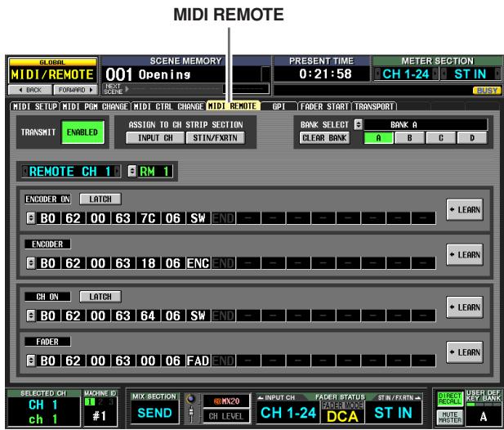Step the RM 1 name spinner
Image resolution: width=504 pixels, height=430 pixels.
tap(132, 171)
